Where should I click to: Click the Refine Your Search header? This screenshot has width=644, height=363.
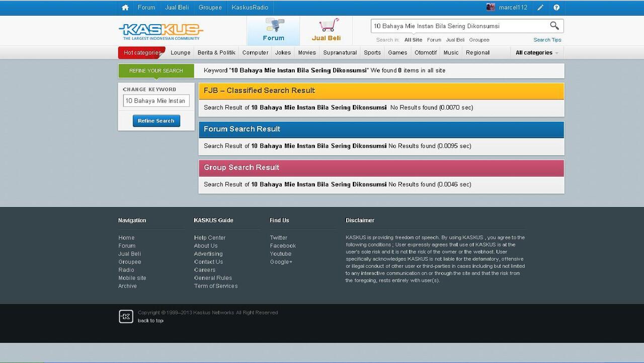[156, 71]
